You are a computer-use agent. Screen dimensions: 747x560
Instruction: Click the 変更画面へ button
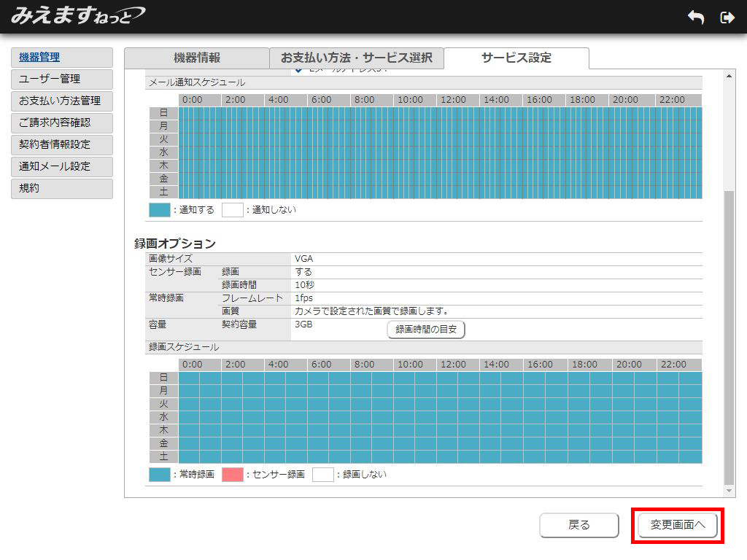pyautogui.click(x=677, y=525)
